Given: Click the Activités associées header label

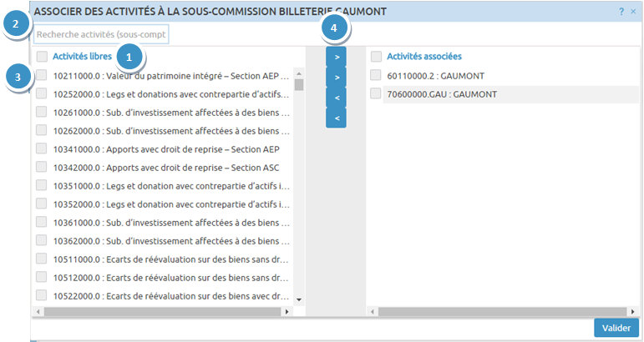Looking at the screenshot, I should [x=424, y=57].
